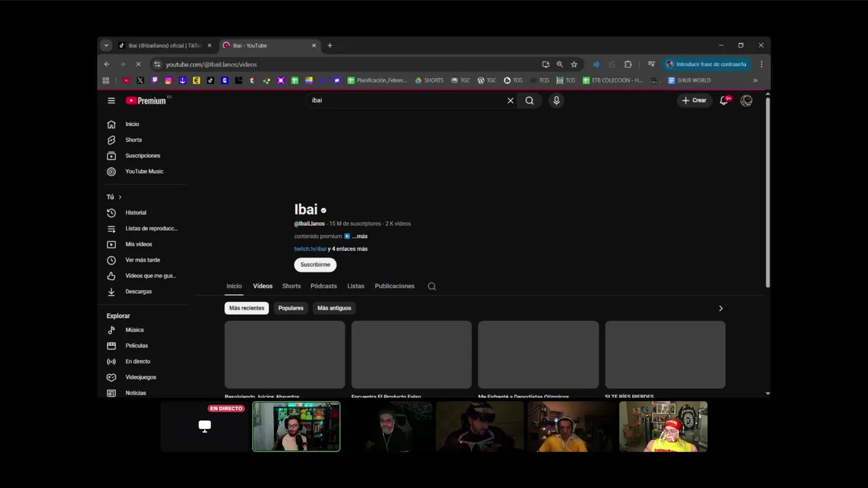Click the twitch.tv/ibai link
The image size is (868, 488).
click(x=310, y=249)
